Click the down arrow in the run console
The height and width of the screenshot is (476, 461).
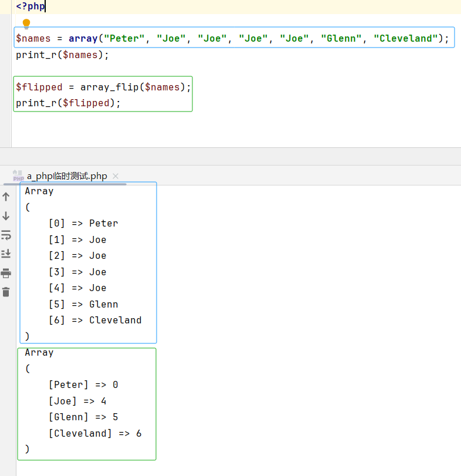point(6,216)
